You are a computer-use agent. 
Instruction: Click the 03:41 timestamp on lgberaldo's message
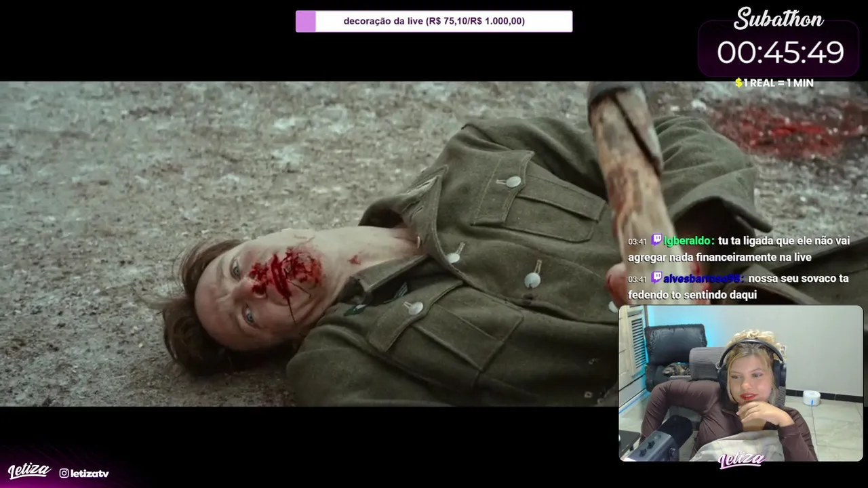coord(637,241)
